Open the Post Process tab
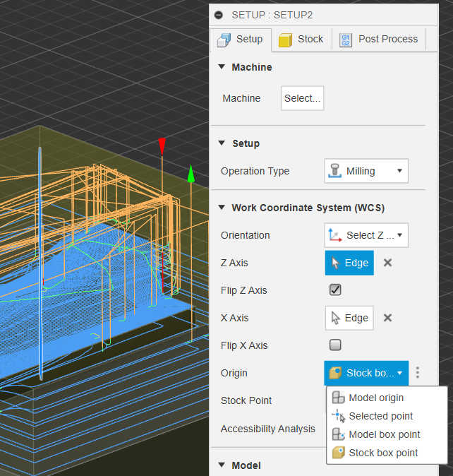This screenshot has height=476, width=453. pyautogui.click(x=379, y=39)
